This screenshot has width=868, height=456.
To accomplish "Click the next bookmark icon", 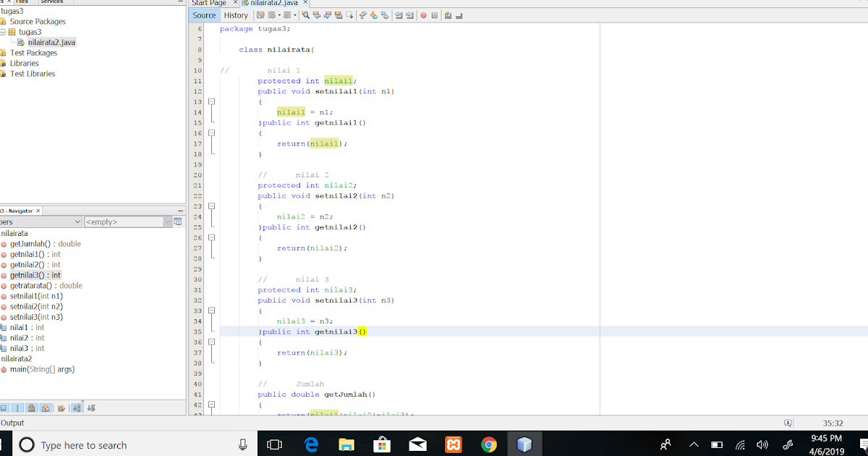I will click(x=373, y=14).
